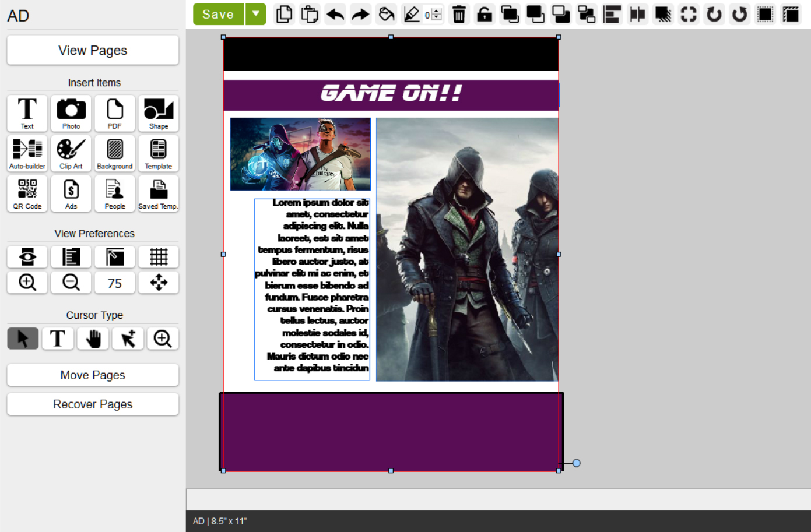The width and height of the screenshot is (811, 532).
Task: Click the QR Code insert tool
Action: click(x=27, y=193)
